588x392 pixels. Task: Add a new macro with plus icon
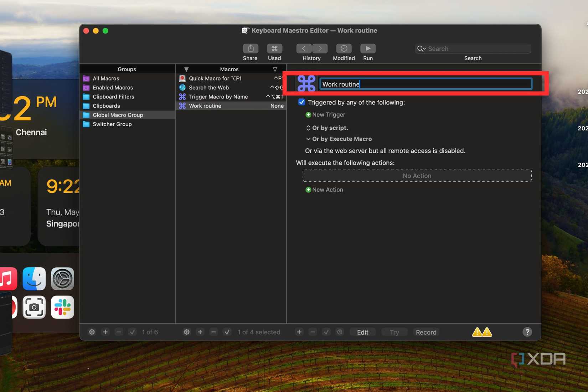pos(200,332)
